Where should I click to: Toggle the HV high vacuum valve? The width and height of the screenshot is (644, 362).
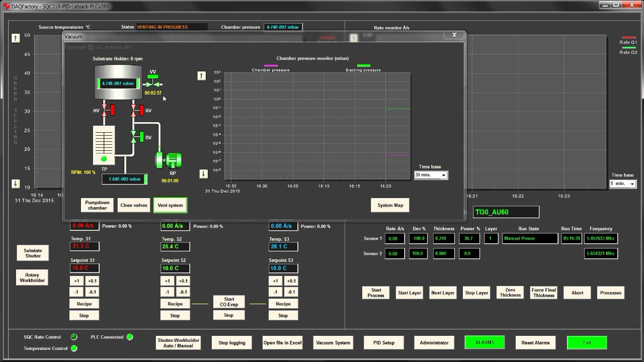coord(105,110)
